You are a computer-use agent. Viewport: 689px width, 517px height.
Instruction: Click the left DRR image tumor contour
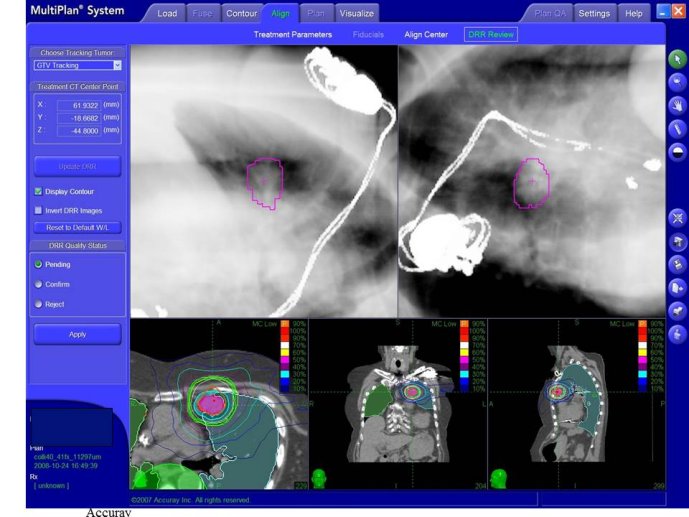tap(264, 184)
